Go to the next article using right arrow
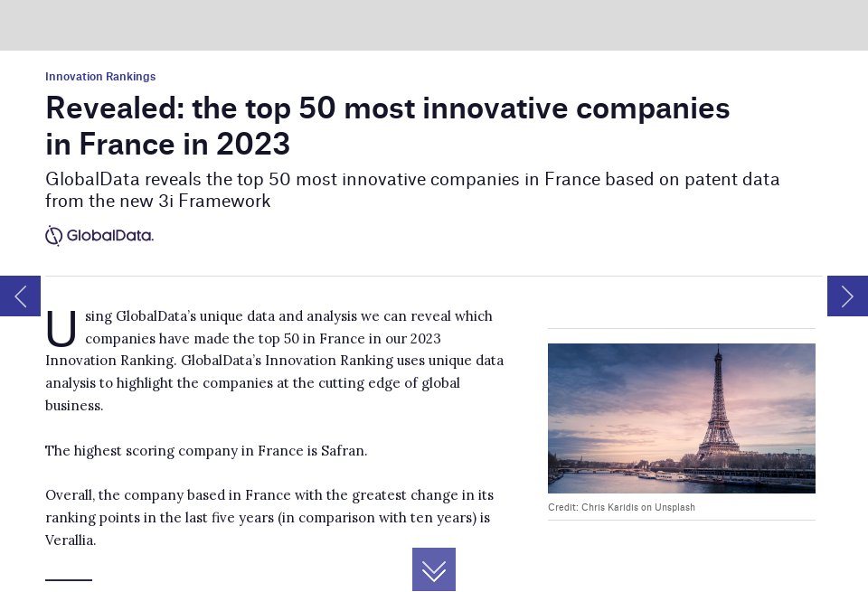868x592 pixels. pyautogui.click(x=847, y=296)
